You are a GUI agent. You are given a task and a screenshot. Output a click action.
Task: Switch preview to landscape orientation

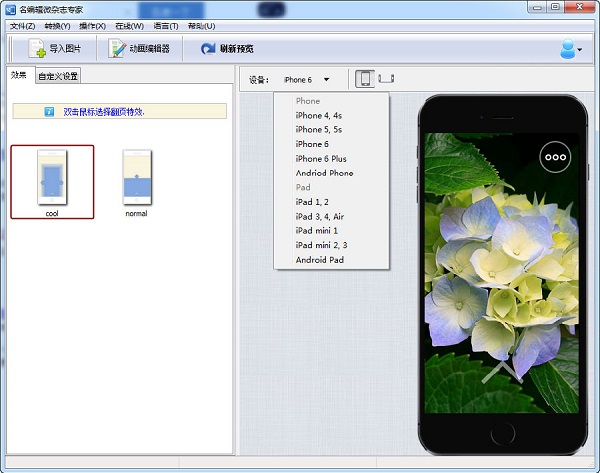coord(387,79)
